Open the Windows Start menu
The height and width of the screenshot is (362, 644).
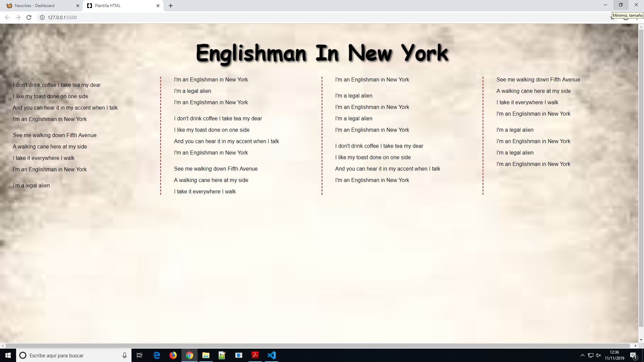pyautogui.click(x=8, y=355)
